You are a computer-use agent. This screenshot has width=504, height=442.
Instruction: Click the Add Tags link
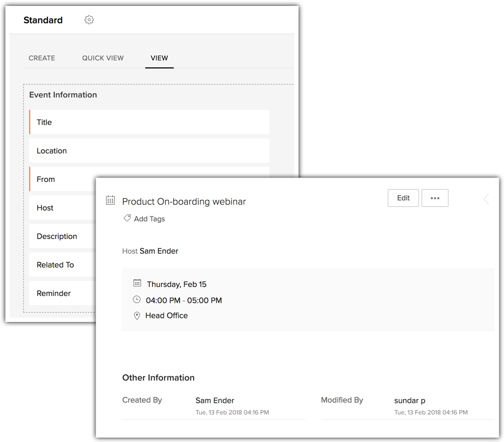149,219
